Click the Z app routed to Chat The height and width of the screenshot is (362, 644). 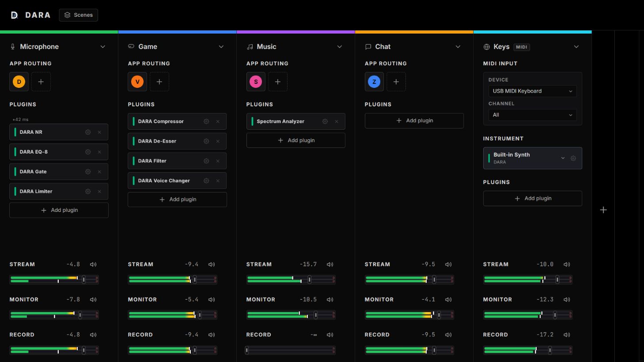374,82
